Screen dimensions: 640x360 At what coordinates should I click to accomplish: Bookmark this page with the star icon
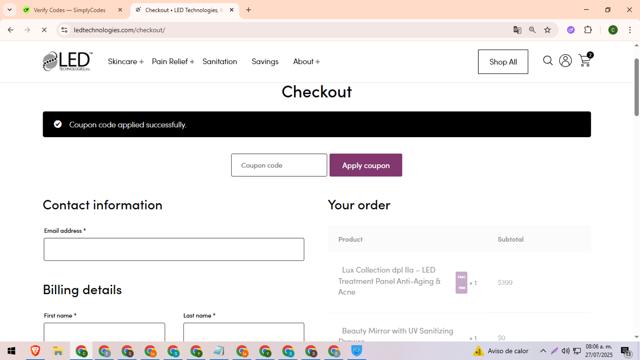(x=547, y=30)
